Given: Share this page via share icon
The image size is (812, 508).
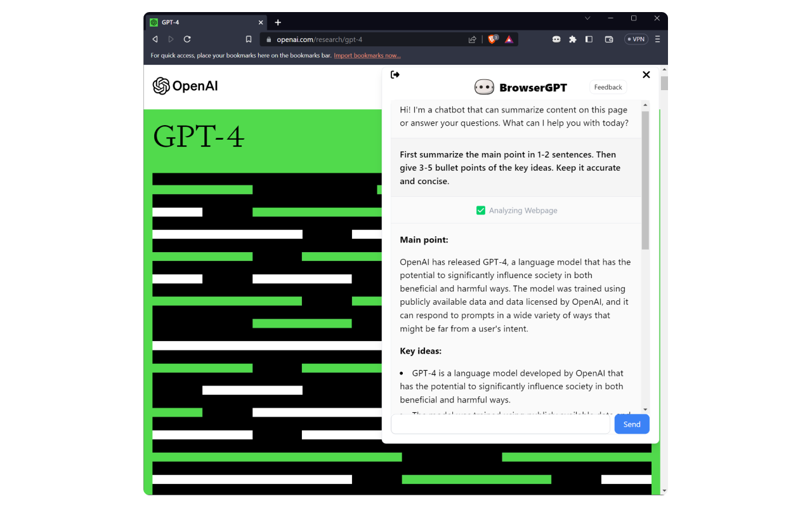Looking at the screenshot, I should tap(473, 39).
